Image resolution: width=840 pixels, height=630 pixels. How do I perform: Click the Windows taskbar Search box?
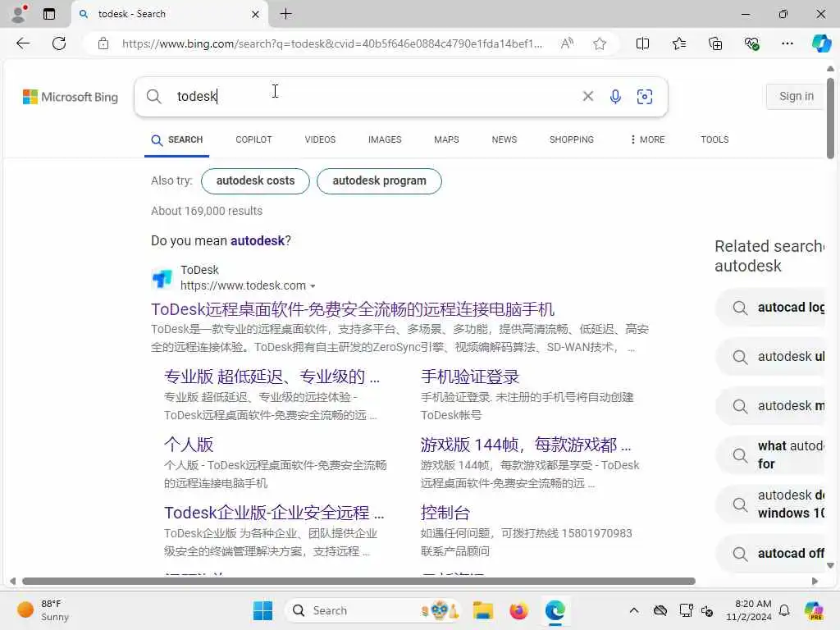[372, 610]
